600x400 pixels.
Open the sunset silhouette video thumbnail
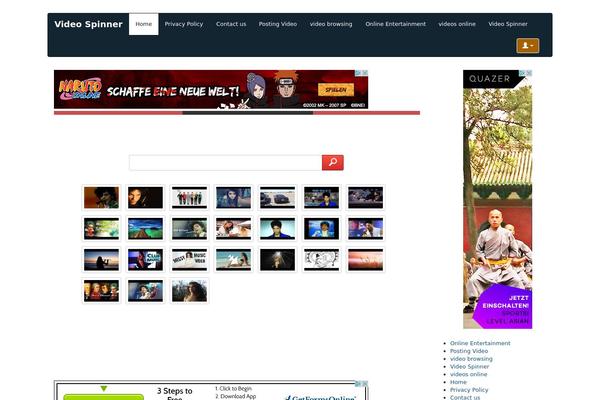pos(101,260)
